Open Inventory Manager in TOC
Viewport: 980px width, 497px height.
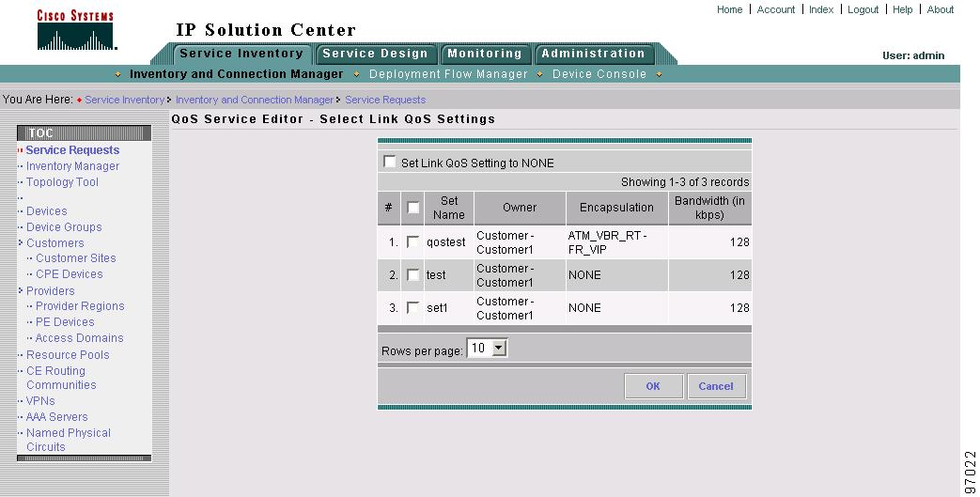[x=72, y=166]
